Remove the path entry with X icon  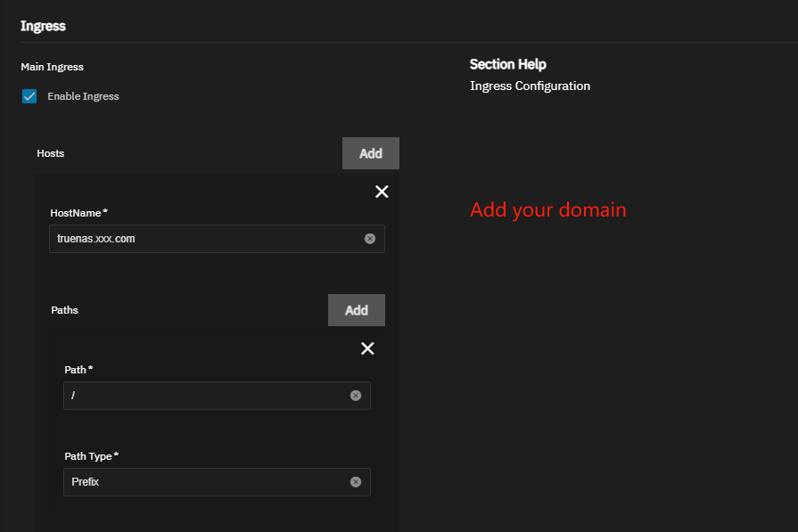click(x=367, y=348)
